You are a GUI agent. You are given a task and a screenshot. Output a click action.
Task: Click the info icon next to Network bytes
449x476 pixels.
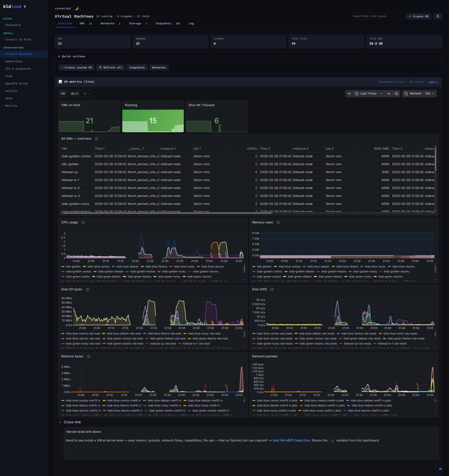[x=89, y=356]
